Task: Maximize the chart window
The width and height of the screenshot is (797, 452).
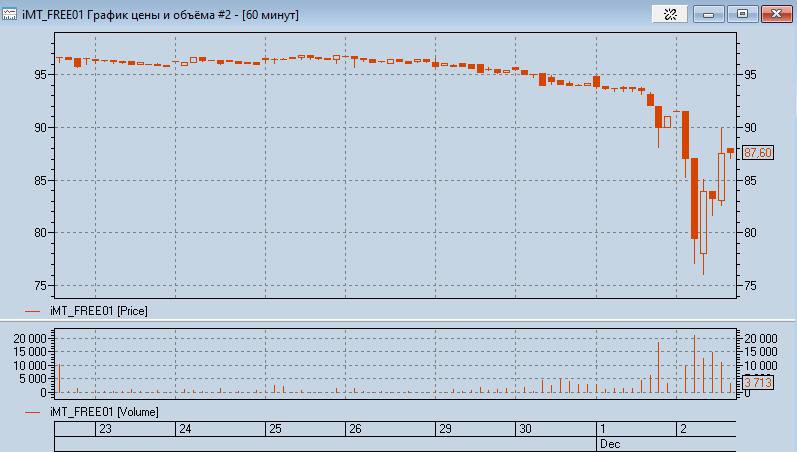Action: pyautogui.click(x=742, y=14)
